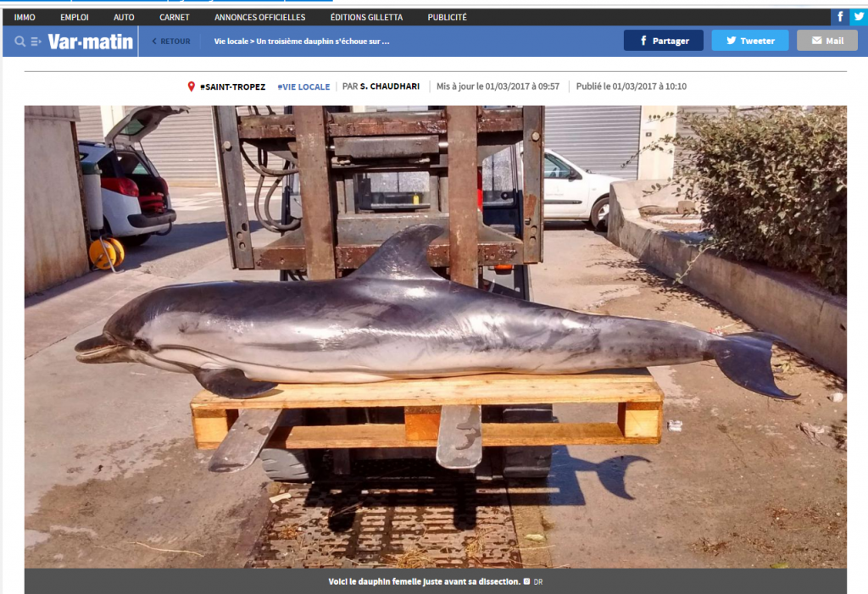The image size is (868, 594).
Task: Go back using the Retour link
Action: (170, 42)
